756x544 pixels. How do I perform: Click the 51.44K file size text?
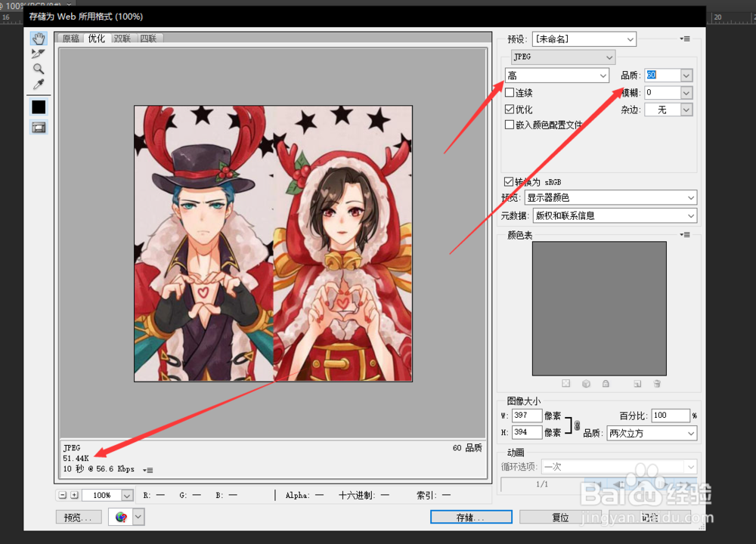point(76,458)
